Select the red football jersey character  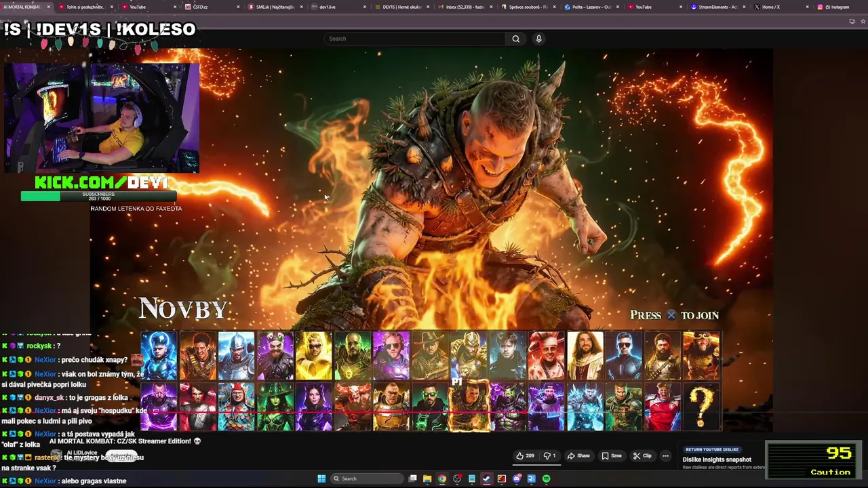pyautogui.click(x=663, y=407)
